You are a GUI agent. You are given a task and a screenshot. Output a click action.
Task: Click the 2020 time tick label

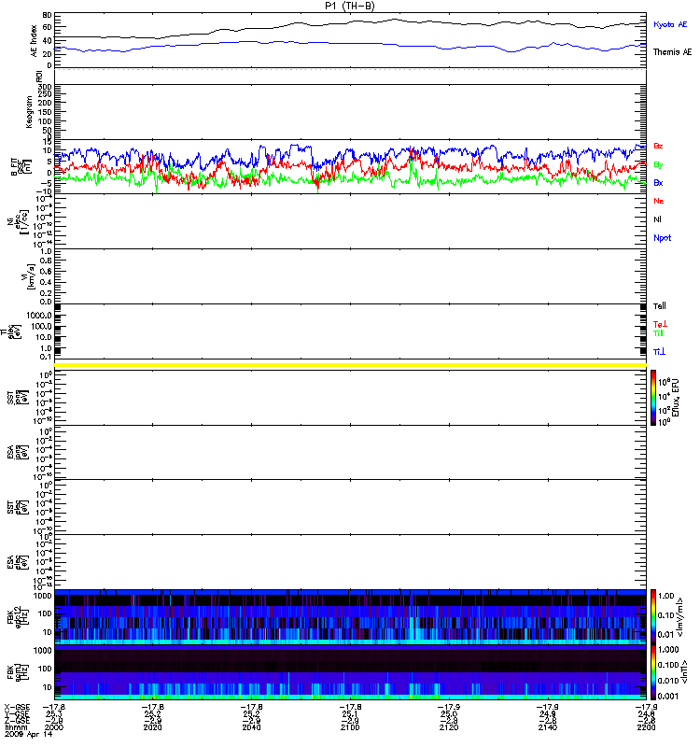(x=152, y=727)
